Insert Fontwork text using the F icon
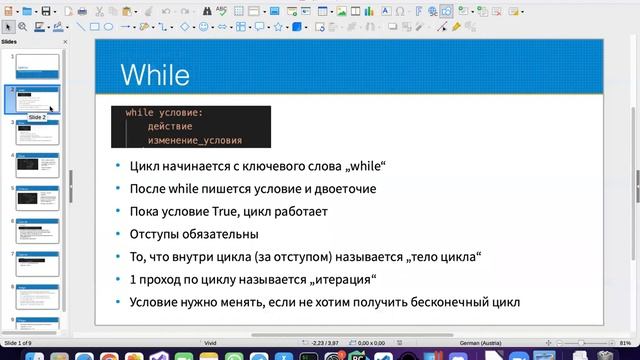 [x=418, y=11]
